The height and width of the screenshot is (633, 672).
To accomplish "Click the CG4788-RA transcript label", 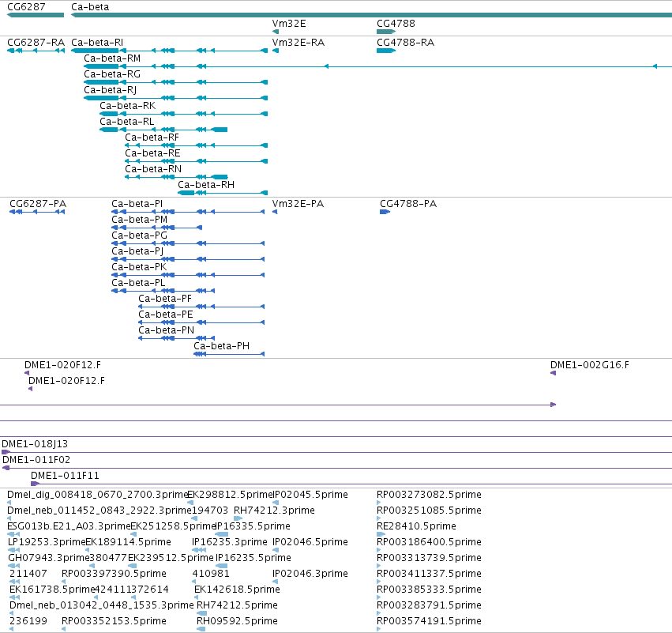I will tap(405, 42).
